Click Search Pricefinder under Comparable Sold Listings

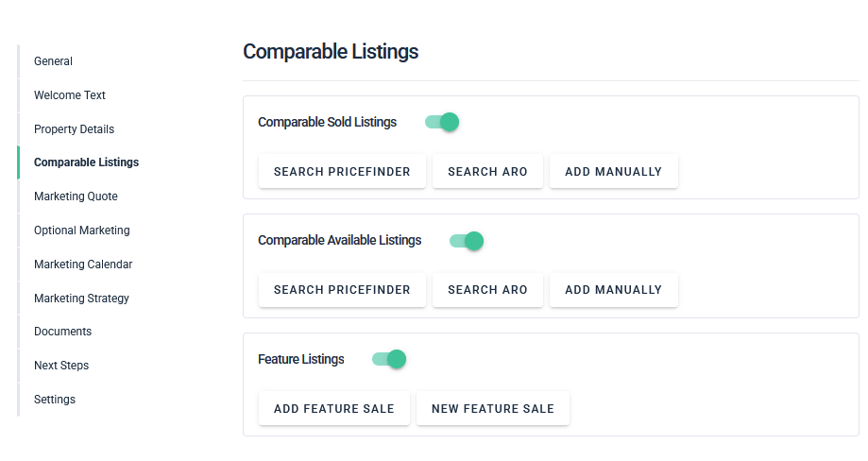pyautogui.click(x=342, y=172)
